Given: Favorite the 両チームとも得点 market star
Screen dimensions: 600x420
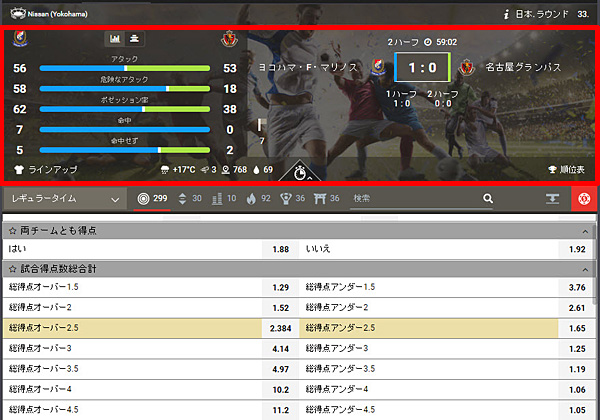Looking at the screenshot, I should pos(13,231).
